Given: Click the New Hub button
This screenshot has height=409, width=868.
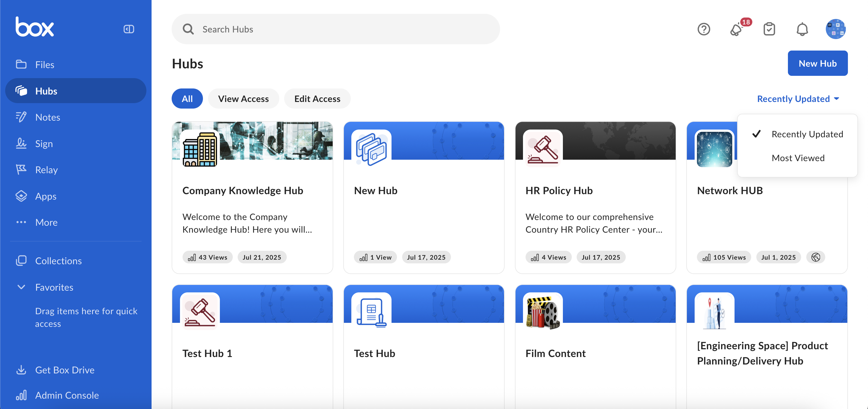Looking at the screenshot, I should point(817,63).
